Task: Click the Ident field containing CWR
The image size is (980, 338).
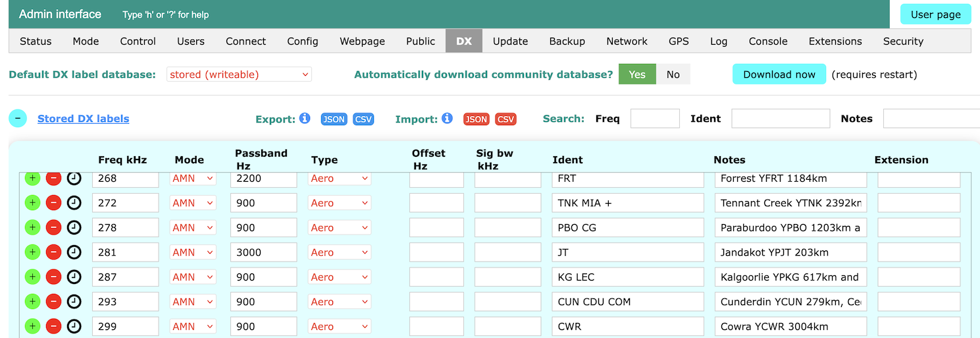Action: [628, 326]
